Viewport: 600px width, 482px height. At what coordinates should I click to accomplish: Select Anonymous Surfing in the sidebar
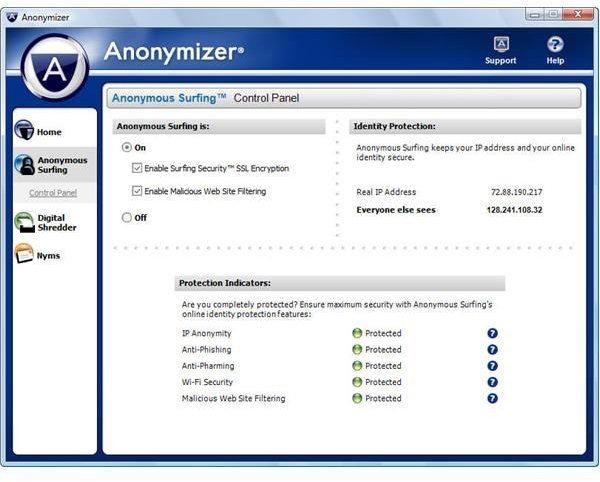(x=62, y=165)
